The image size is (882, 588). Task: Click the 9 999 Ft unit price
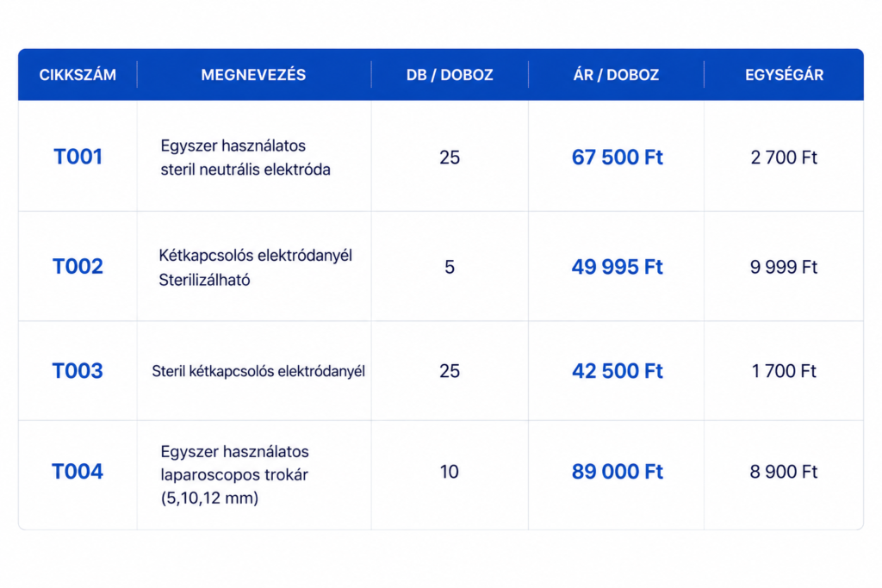[784, 267]
